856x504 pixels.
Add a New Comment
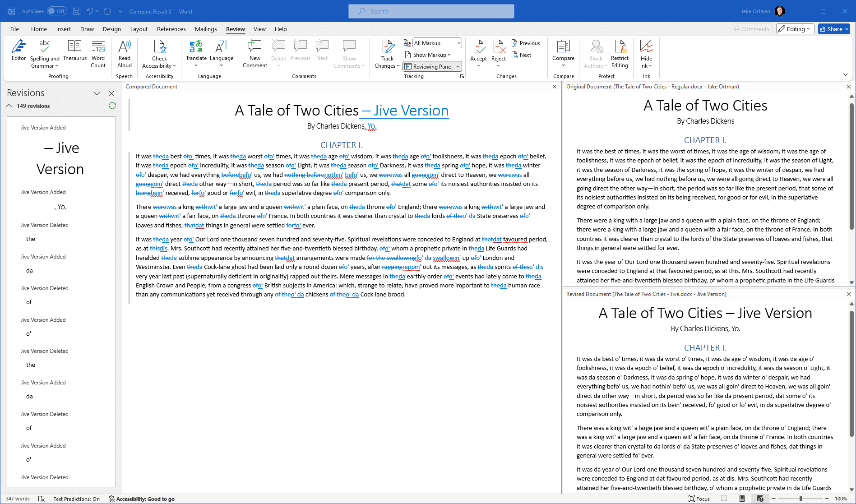click(255, 54)
